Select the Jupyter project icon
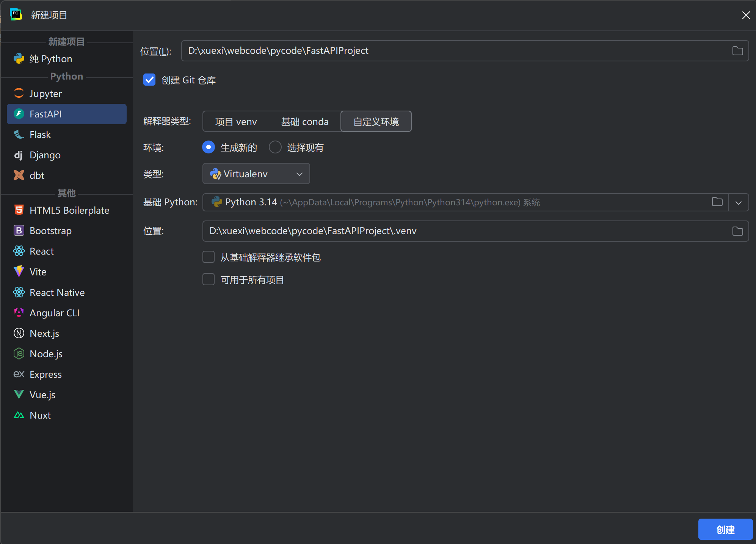Viewport: 756px width, 544px height. pyautogui.click(x=19, y=93)
